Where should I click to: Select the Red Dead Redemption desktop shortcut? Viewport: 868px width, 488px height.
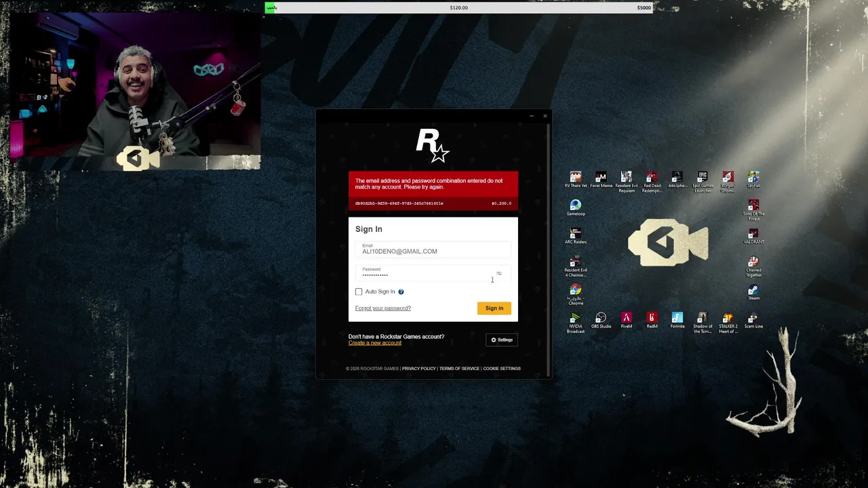pos(652,182)
